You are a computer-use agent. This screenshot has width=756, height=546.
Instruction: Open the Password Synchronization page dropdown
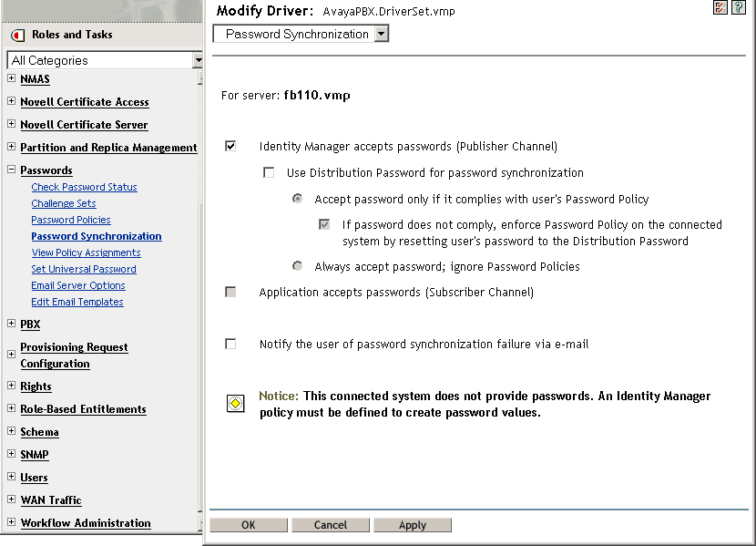380,33
